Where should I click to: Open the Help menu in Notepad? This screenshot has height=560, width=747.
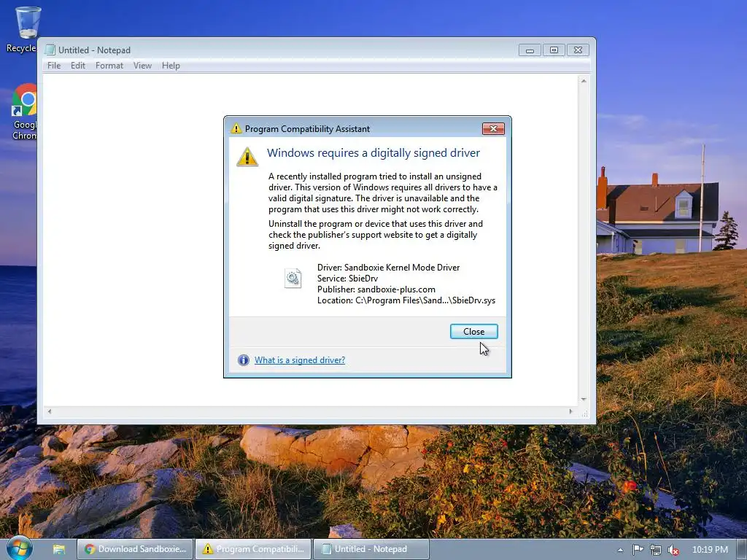[x=171, y=66]
